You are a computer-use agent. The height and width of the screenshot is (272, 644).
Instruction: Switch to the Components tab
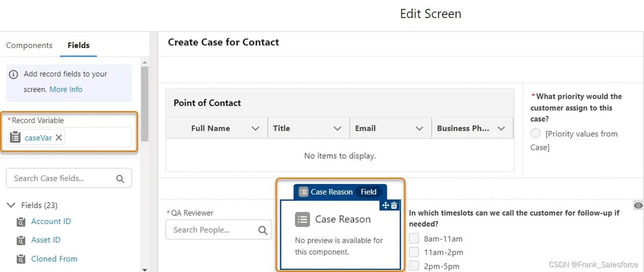click(x=29, y=45)
